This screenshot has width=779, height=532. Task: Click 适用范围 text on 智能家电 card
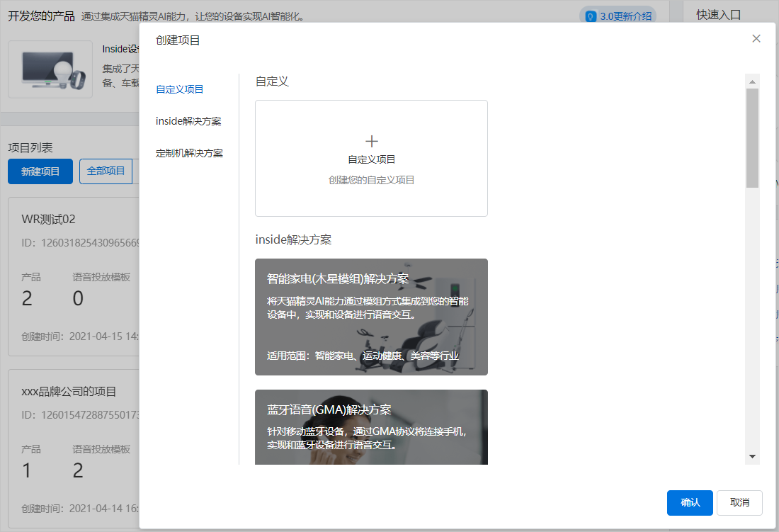[x=363, y=356]
